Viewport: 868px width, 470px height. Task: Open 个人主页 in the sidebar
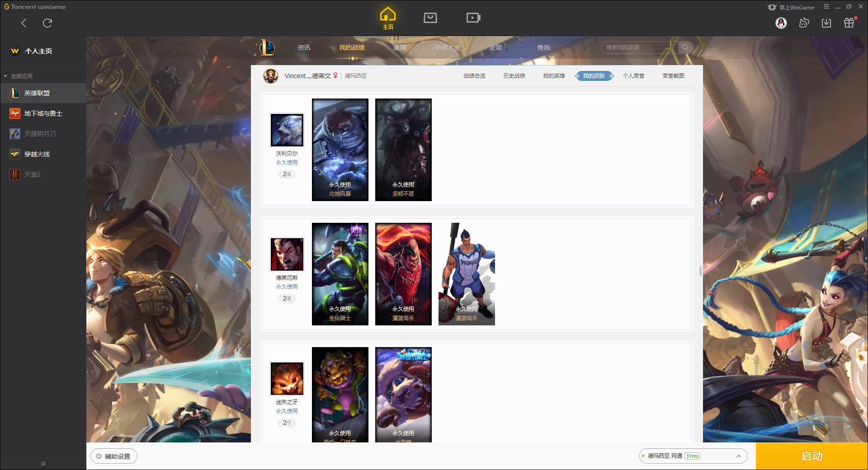tap(38, 51)
